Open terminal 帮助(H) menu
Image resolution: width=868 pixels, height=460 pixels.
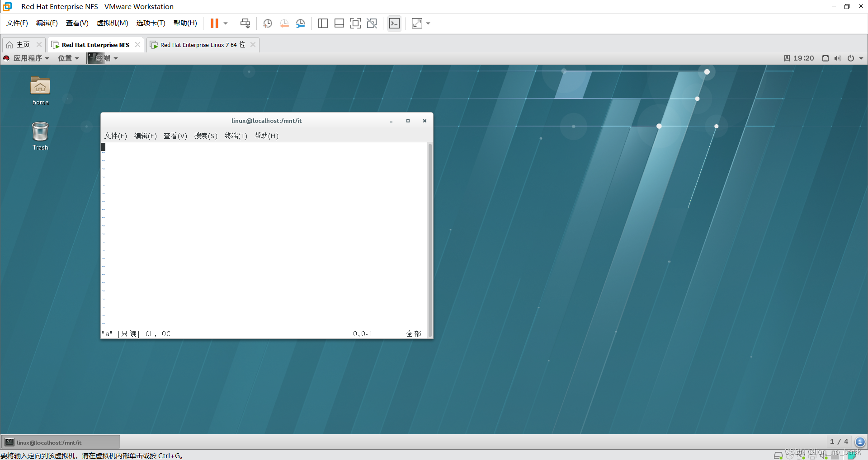(266, 136)
